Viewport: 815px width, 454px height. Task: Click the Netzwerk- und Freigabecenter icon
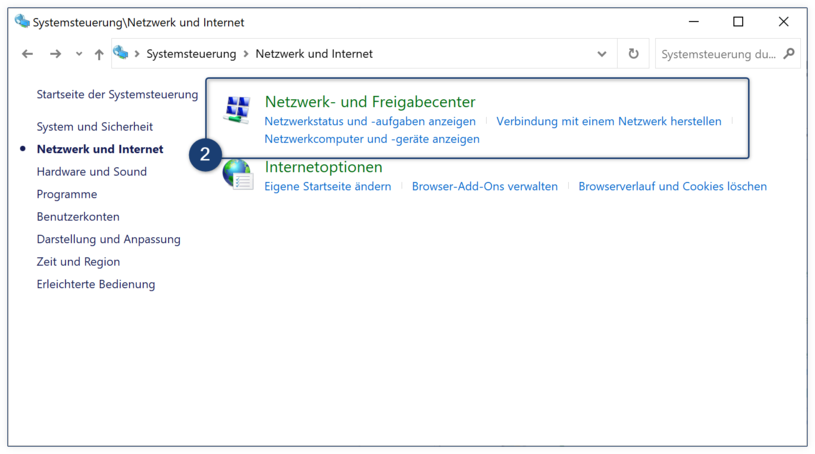(x=238, y=110)
